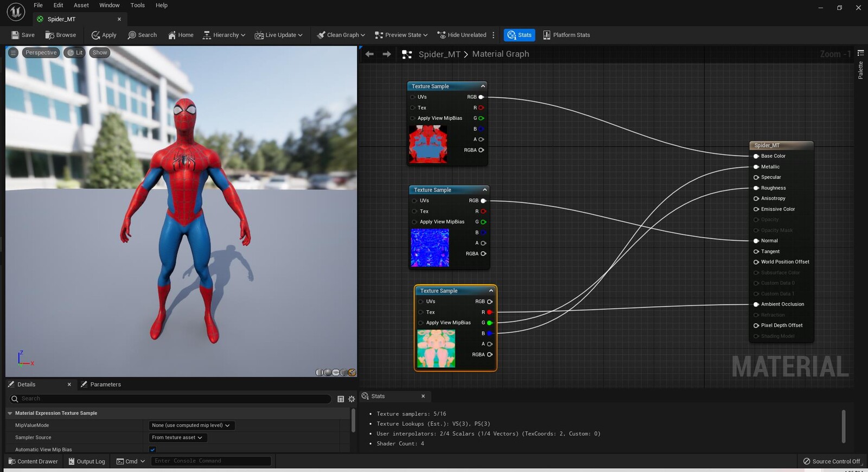Screen dimensions: 868x472
Task: Go Home in the material graph
Action: pos(181,35)
